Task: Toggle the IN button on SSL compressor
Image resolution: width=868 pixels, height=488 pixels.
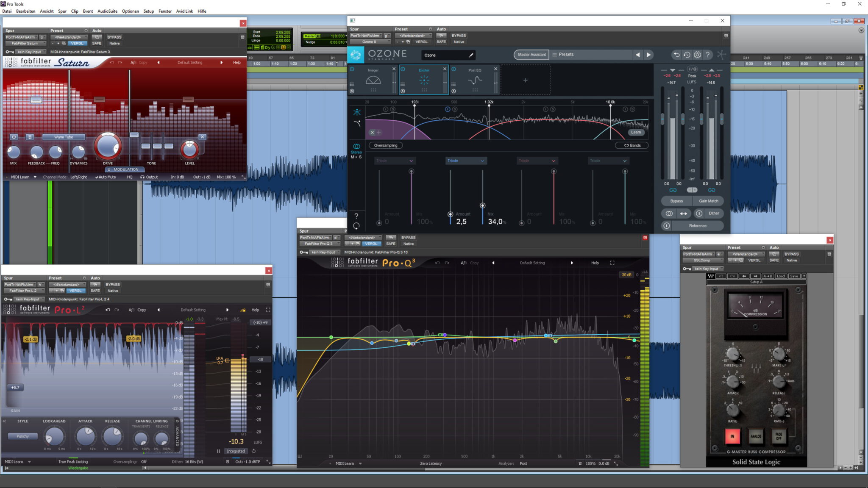Action: tap(732, 436)
